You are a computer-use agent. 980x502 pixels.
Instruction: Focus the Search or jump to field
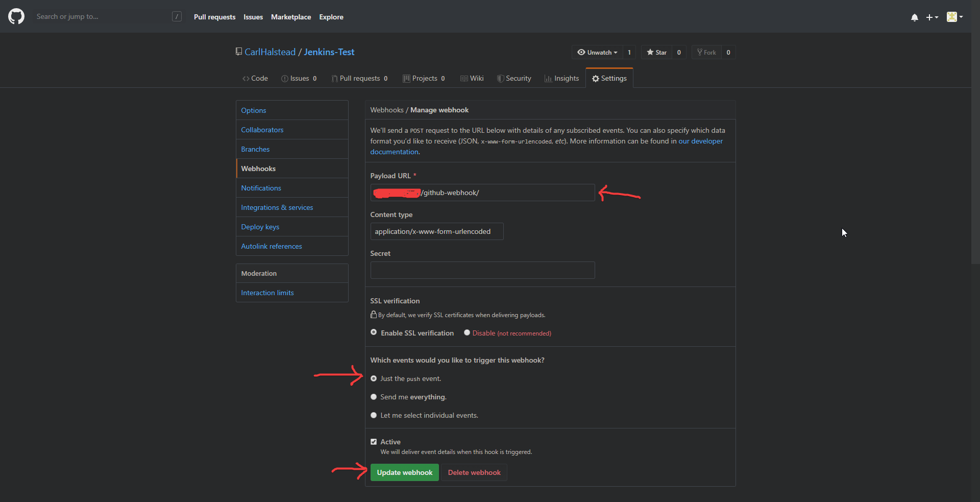coord(102,16)
